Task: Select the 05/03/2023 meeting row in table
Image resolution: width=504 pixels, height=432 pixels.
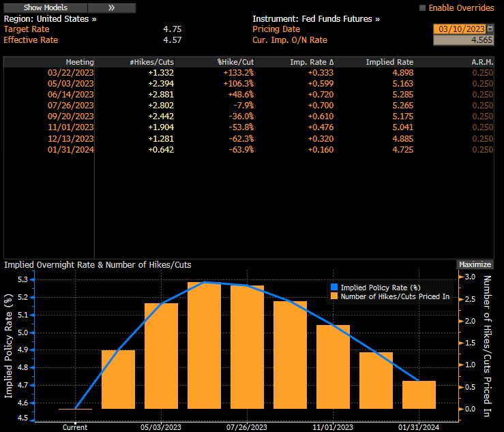Action: [248, 84]
